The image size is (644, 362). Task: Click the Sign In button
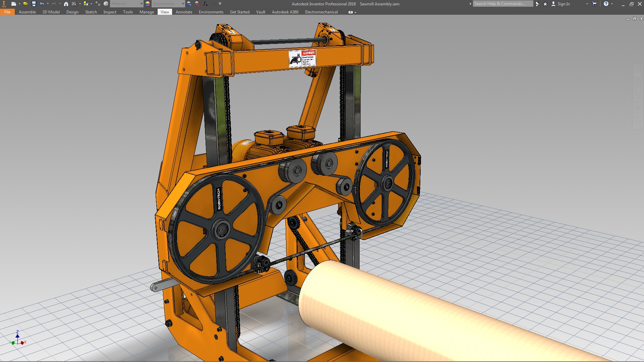(563, 4)
